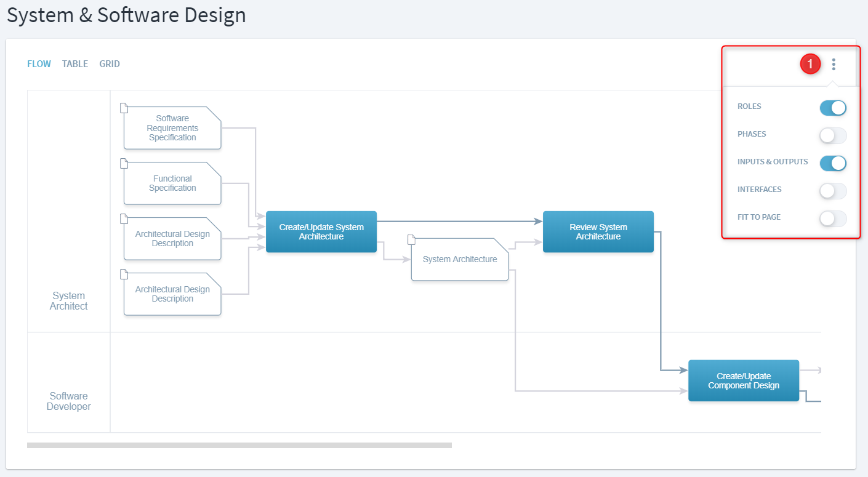
Task: Open the Review System Architecture activity
Action: 598,232
